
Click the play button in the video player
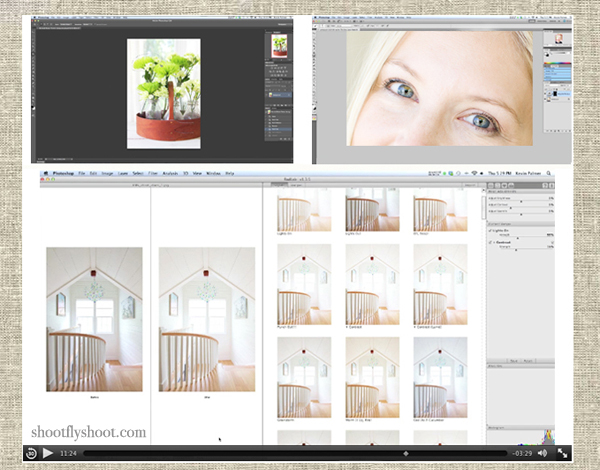[47, 453]
